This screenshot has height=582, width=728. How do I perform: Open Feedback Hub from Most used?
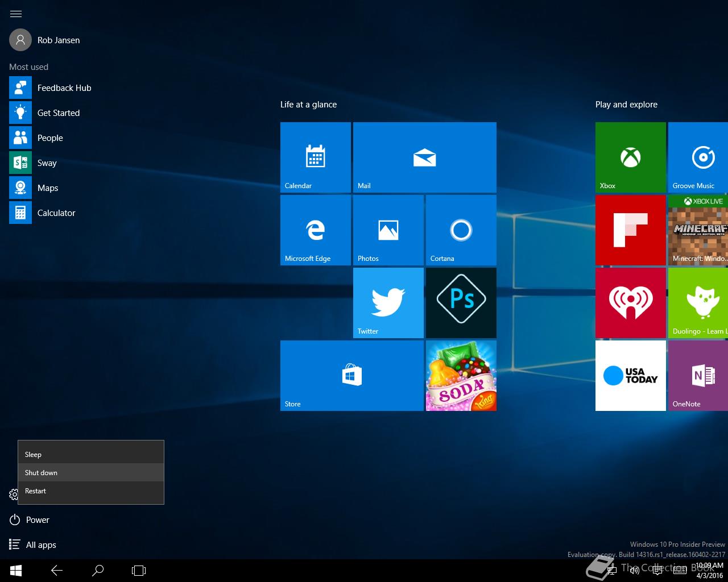pyautogui.click(x=50, y=88)
